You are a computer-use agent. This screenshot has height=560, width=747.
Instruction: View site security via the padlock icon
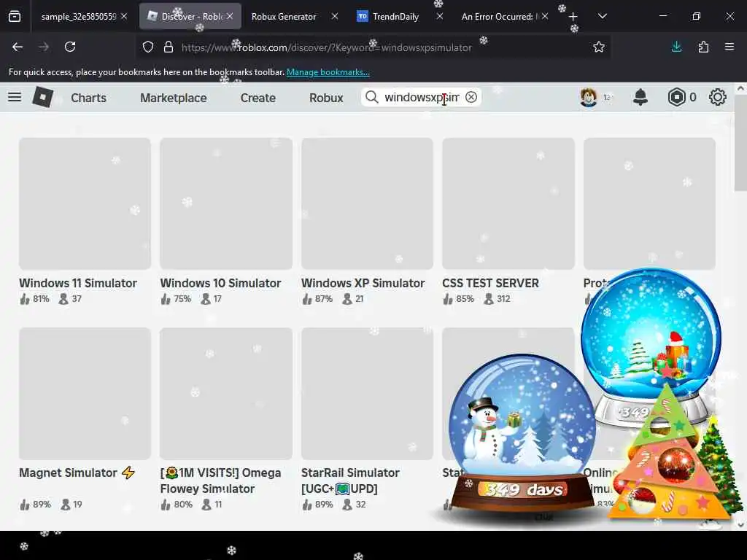[169, 47]
